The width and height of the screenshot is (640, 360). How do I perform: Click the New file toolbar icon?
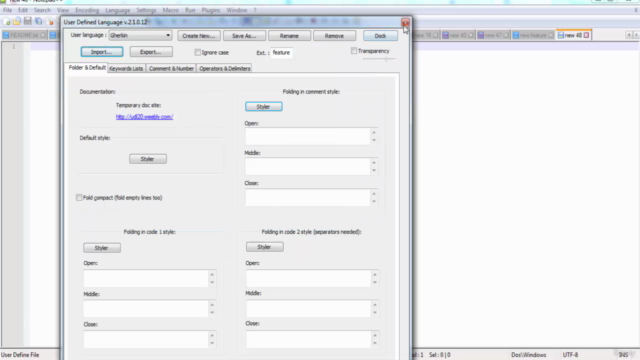(7, 21)
